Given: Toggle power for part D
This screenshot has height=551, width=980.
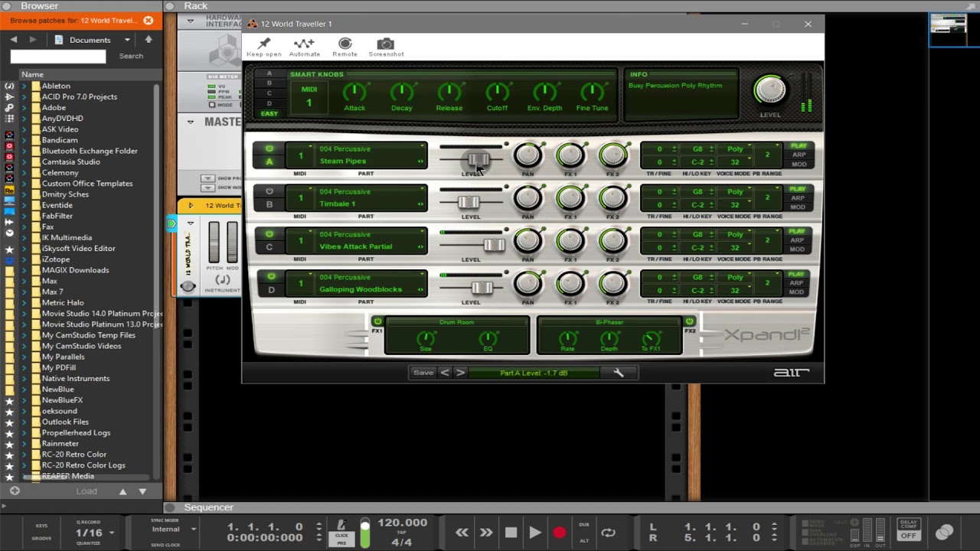Looking at the screenshot, I should coord(271,276).
